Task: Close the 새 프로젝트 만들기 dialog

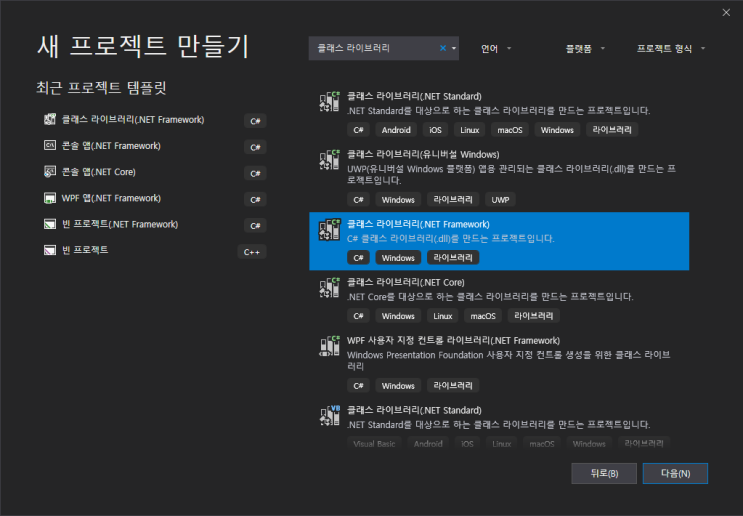Action: click(726, 12)
